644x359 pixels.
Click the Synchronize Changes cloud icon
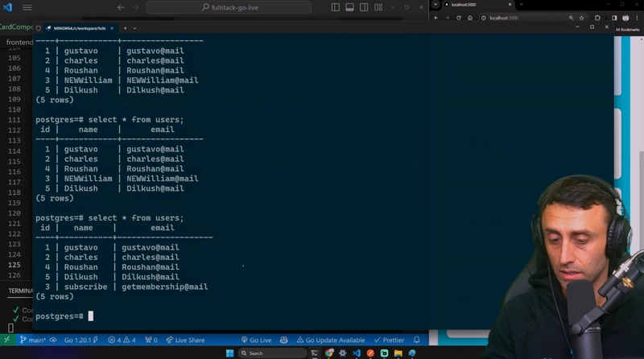(53, 340)
